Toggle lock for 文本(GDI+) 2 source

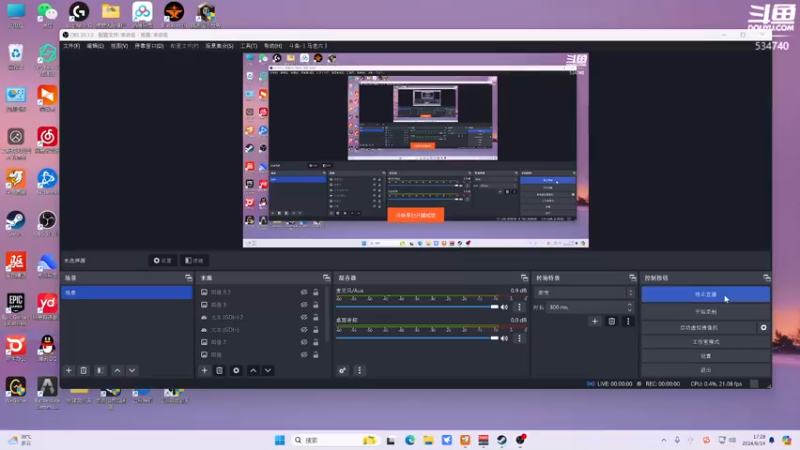(316, 317)
